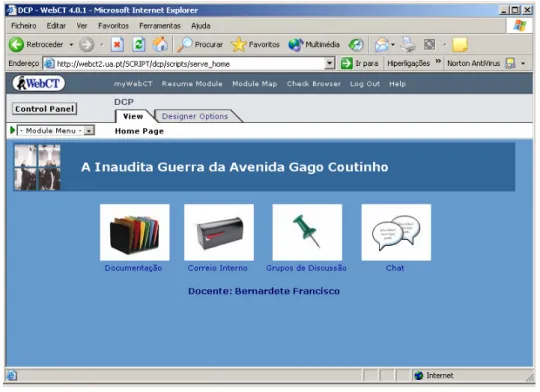Expand the dropdown arrow beside grey square icon
The width and height of the screenshot is (540, 392).
(x=444, y=45)
